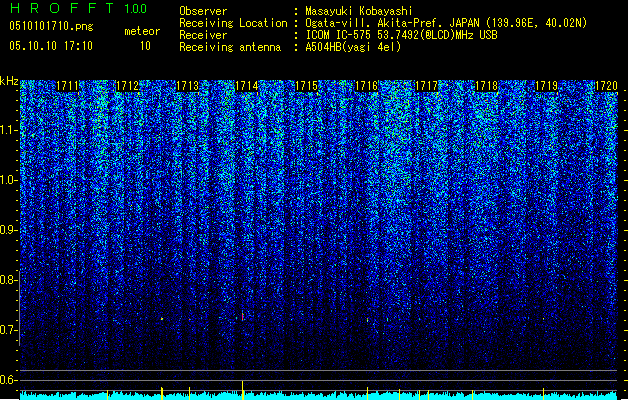The image size is (629, 400).
Task: Select the 0.9 frequency axis label
Action: coord(8,230)
